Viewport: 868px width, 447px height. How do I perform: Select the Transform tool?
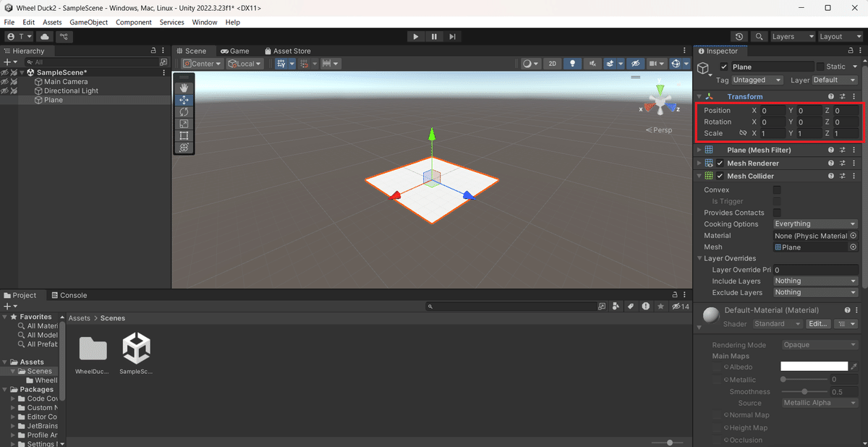pyautogui.click(x=184, y=148)
